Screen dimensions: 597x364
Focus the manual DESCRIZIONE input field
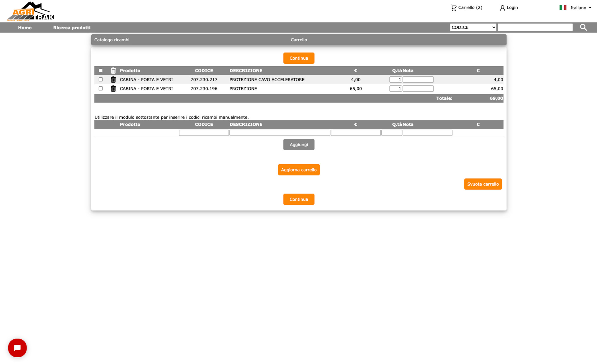coord(280,133)
